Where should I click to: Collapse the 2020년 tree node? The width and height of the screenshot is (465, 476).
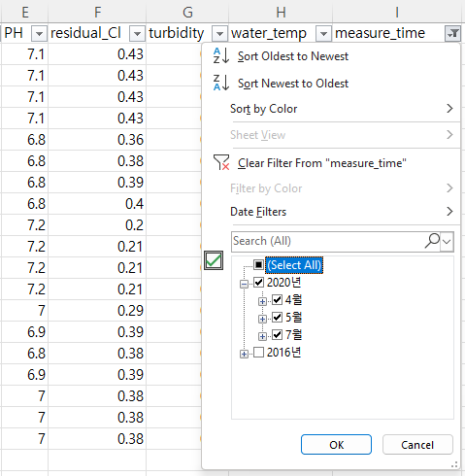[244, 285]
